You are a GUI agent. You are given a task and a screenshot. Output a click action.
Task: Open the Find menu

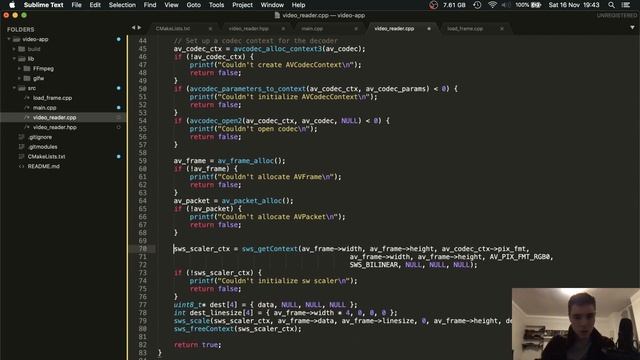click(x=150, y=5)
